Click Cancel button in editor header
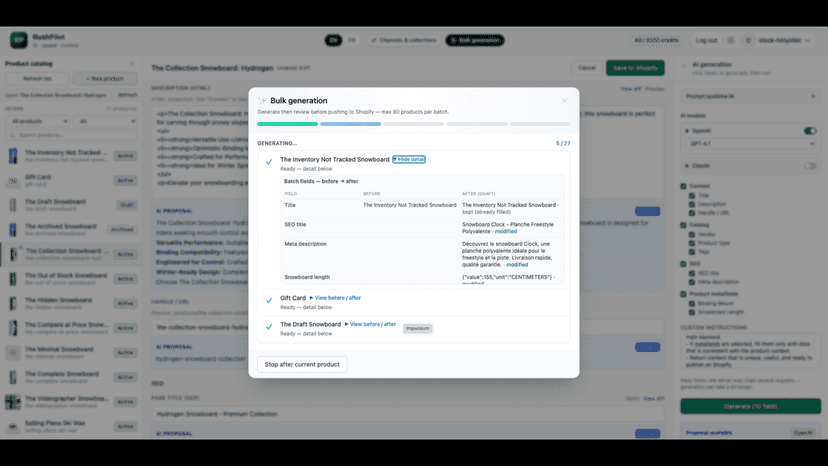The image size is (828, 466). point(587,68)
